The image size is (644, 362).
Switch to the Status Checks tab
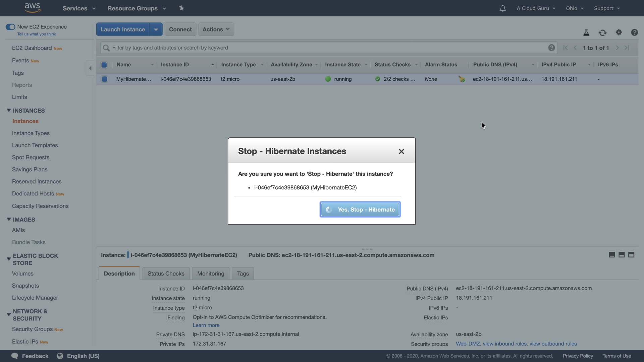pos(166,274)
